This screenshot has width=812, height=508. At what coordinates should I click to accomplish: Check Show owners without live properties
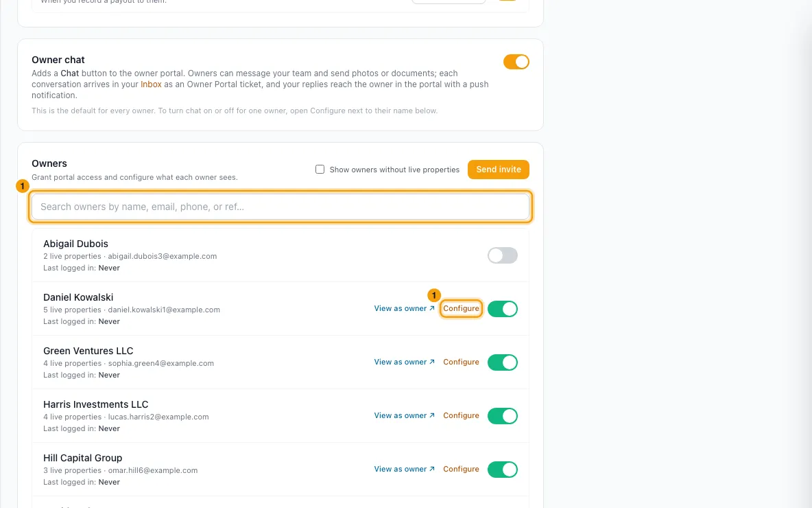(x=320, y=170)
